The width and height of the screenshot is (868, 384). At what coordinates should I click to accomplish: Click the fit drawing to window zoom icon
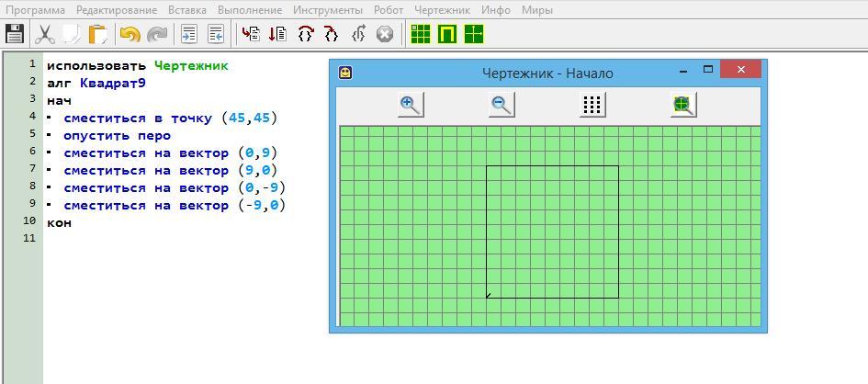(x=683, y=105)
